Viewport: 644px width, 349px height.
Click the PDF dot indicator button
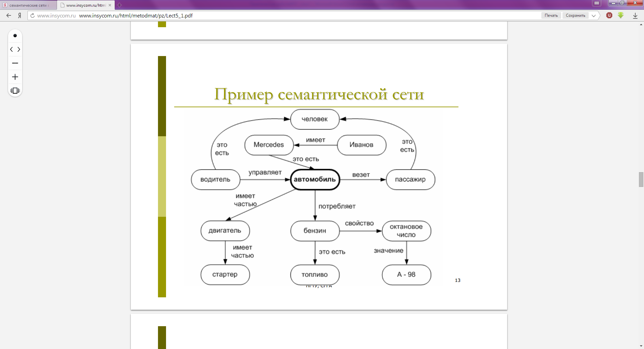pos(15,36)
